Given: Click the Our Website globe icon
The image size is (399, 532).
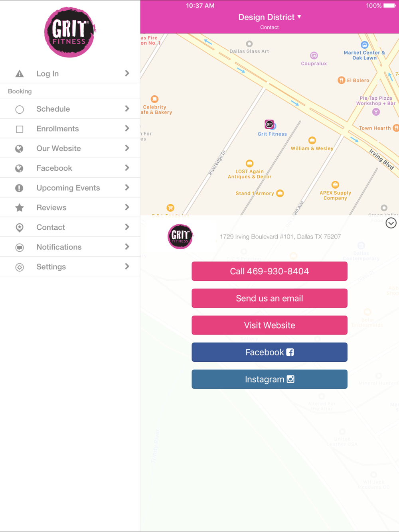Looking at the screenshot, I should pyautogui.click(x=19, y=149).
